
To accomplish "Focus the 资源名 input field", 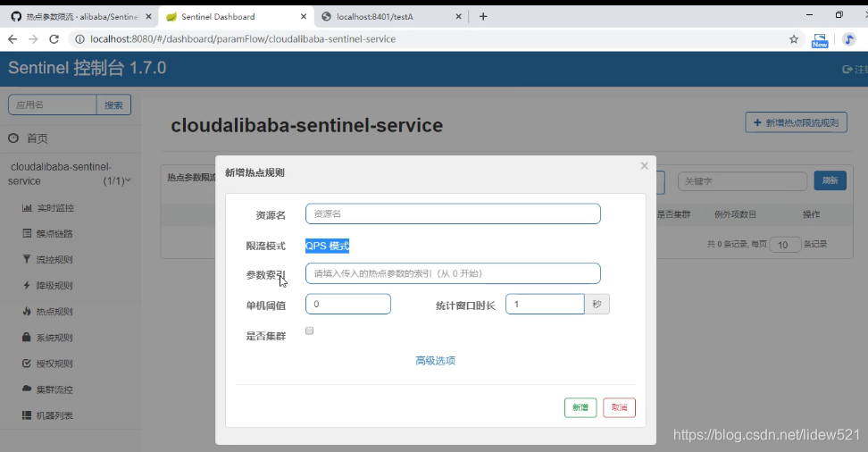I will pyautogui.click(x=453, y=213).
